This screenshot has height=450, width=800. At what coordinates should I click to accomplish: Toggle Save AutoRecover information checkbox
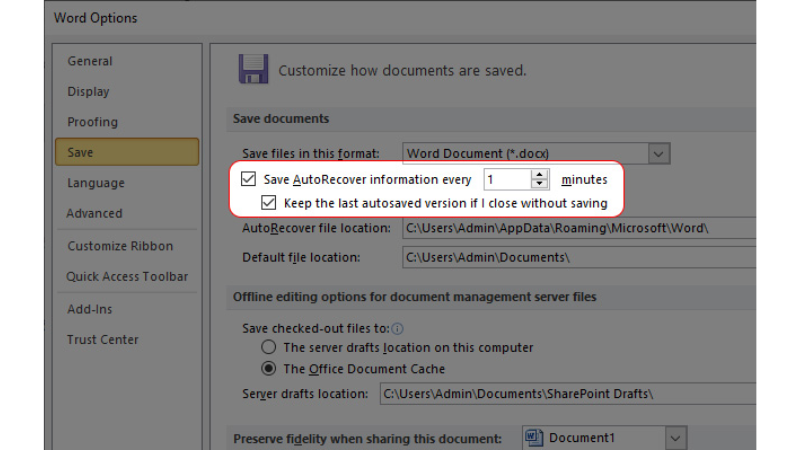(248, 179)
